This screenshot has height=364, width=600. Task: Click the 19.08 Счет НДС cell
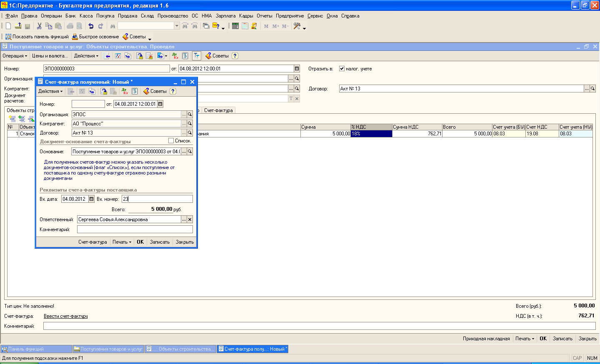click(542, 134)
